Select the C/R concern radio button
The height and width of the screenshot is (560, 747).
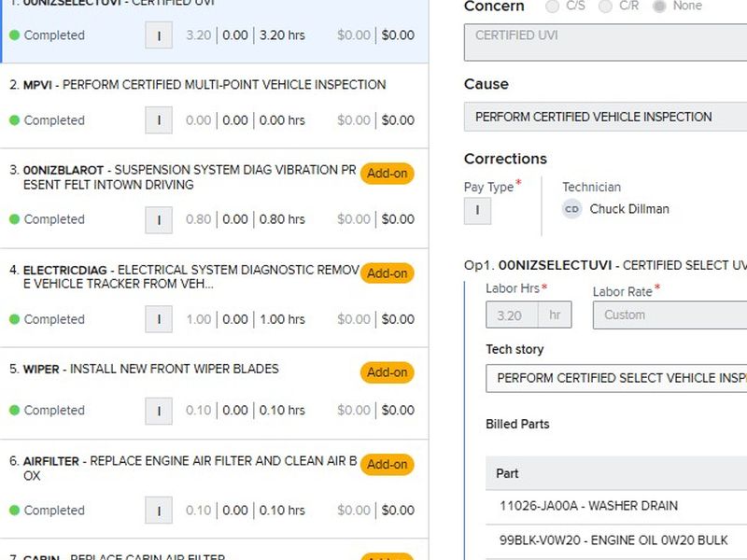605,7
